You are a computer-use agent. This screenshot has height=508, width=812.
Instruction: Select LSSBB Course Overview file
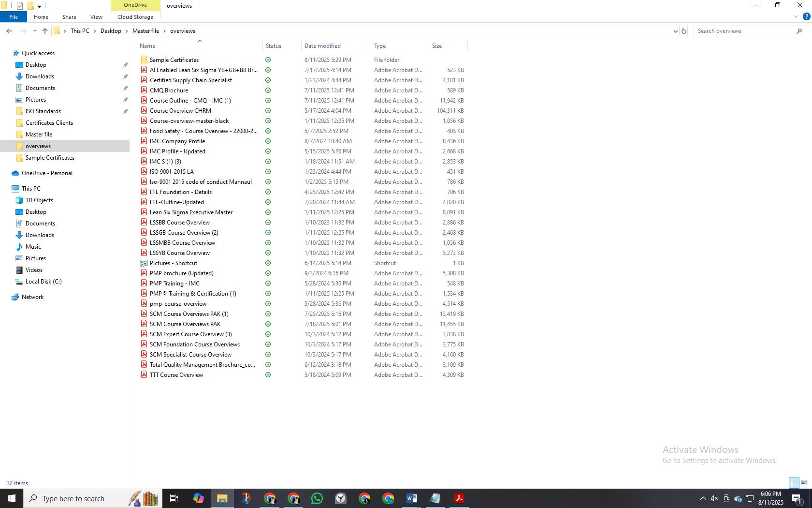180,223
